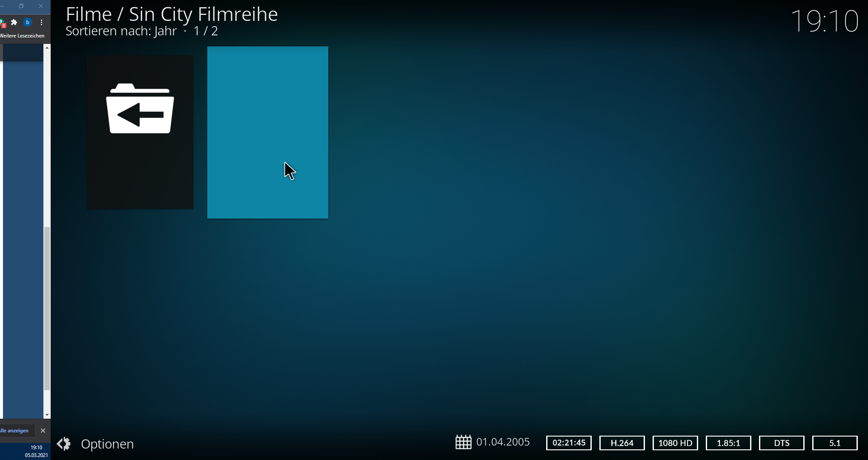Click the 01.04.2005 release date text
The width and height of the screenshot is (868, 460).
tap(503, 442)
